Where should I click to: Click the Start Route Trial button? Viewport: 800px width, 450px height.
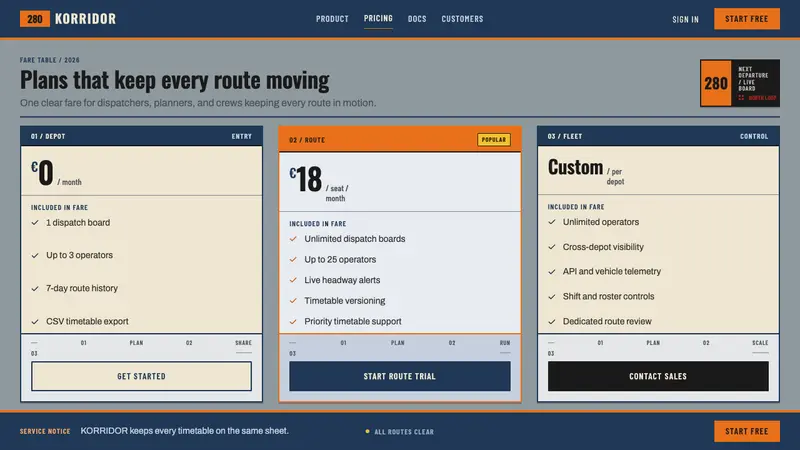[x=399, y=376]
